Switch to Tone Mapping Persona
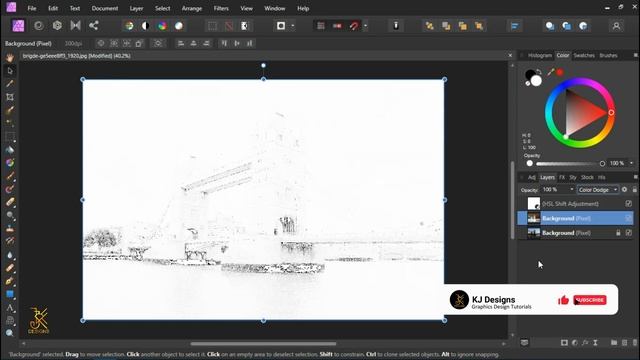640x360 pixels. pyautogui.click(x=76, y=26)
